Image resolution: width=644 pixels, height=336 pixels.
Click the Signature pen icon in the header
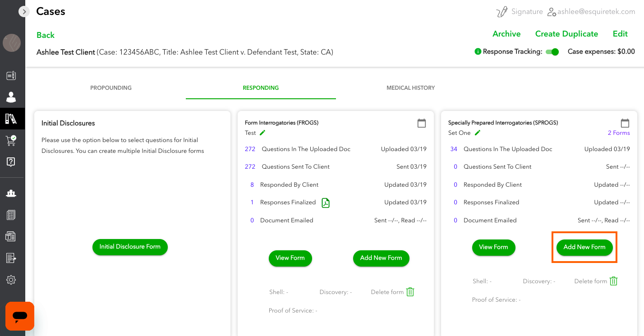(502, 11)
